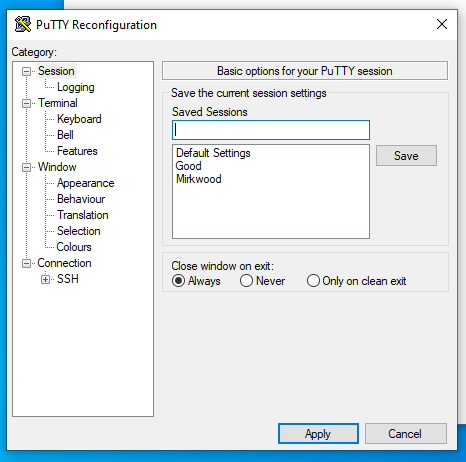
Task: Click the PuTTY icon in title bar
Action: click(23, 24)
